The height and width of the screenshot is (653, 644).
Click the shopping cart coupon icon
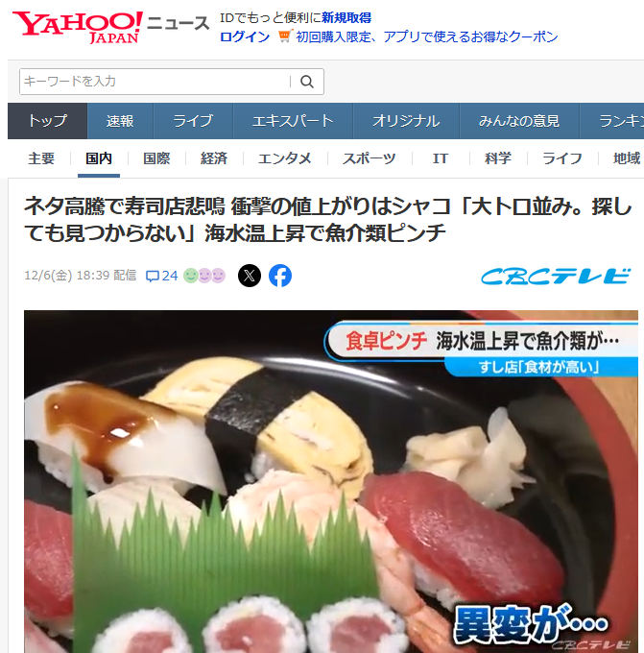point(285,36)
